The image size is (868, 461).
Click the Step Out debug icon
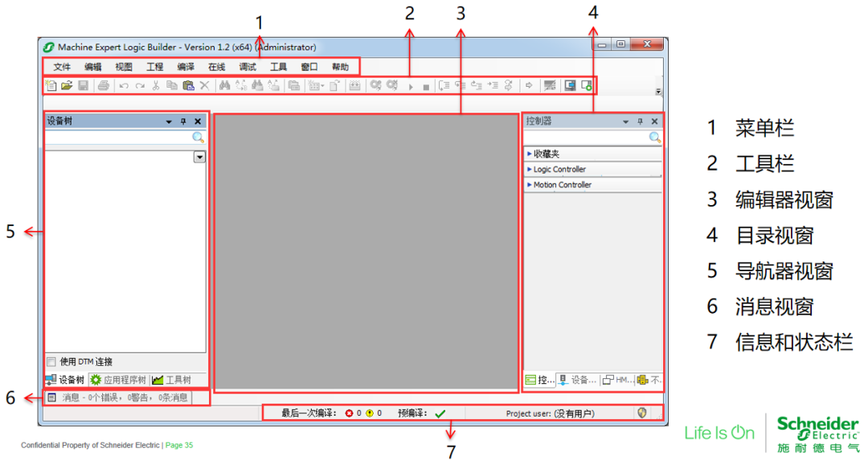pyautogui.click(x=476, y=85)
